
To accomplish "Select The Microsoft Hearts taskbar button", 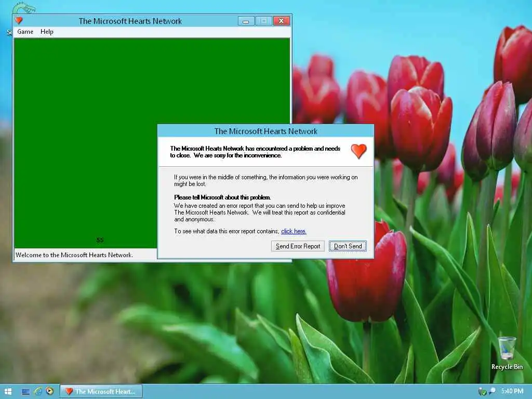I will [101, 391].
